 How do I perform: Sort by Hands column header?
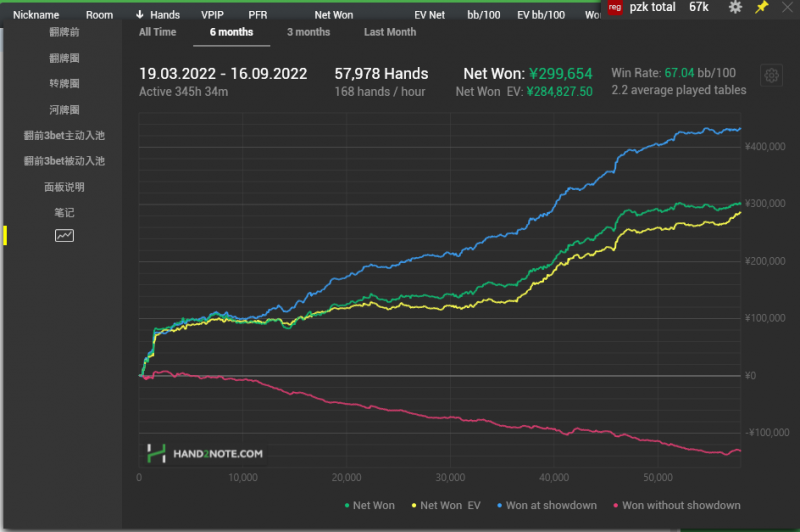158,15
